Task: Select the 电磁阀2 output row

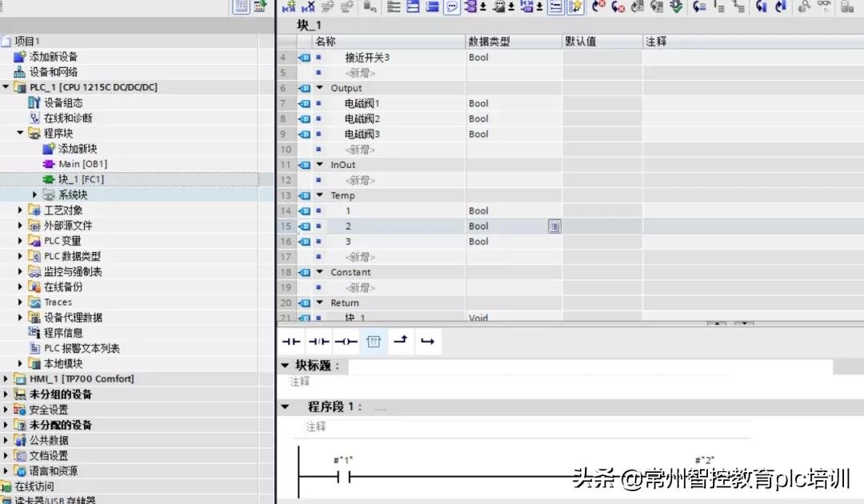Action: (x=362, y=118)
